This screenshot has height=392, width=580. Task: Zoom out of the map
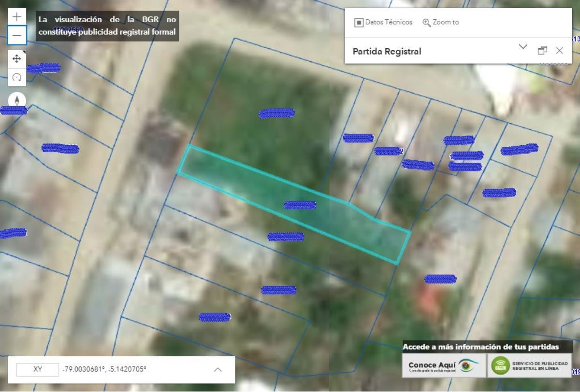(x=17, y=35)
